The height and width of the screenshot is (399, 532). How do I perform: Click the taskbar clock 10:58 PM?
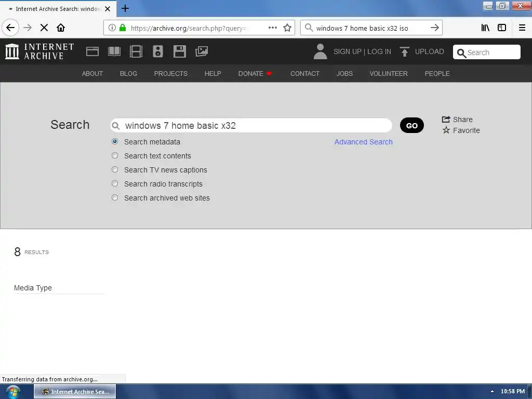pos(513,391)
